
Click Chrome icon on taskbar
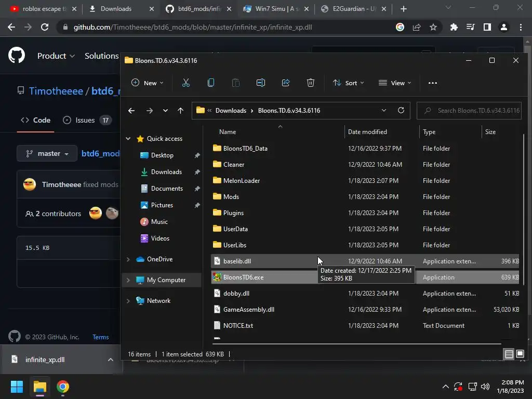pyautogui.click(x=63, y=387)
